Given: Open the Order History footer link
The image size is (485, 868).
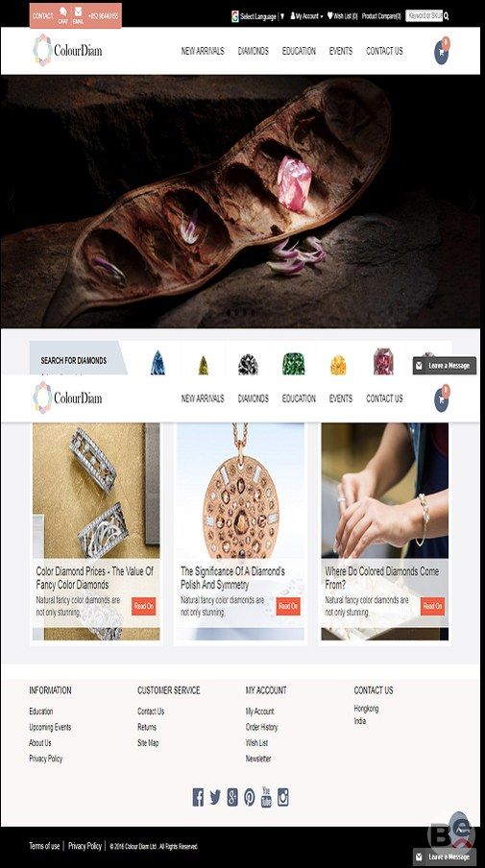Looking at the screenshot, I should [x=262, y=727].
